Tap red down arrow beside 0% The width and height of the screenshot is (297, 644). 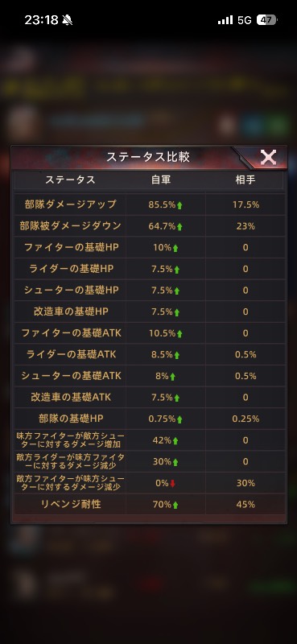[x=172, y=484]
